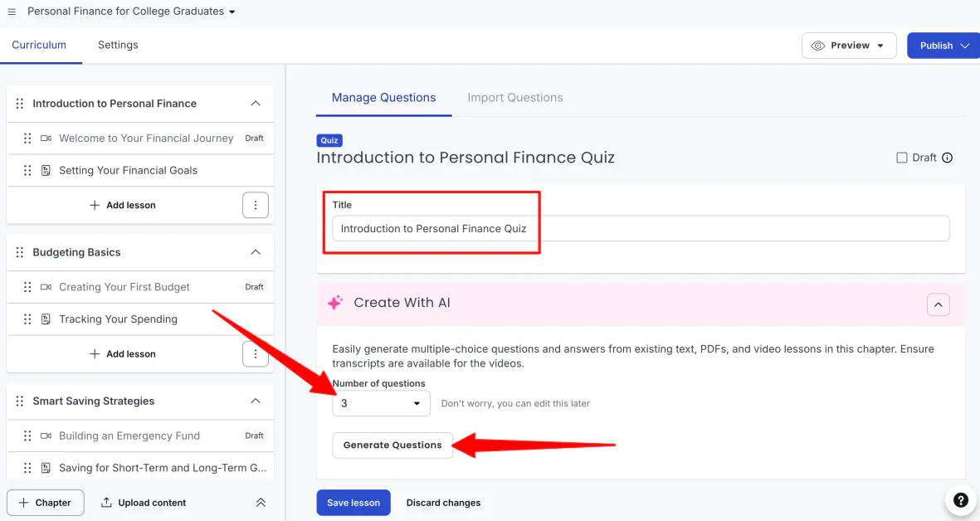Toggle the Draft checkbox
The height and width of the screenshot is (521, 980).
click(902, 158)
